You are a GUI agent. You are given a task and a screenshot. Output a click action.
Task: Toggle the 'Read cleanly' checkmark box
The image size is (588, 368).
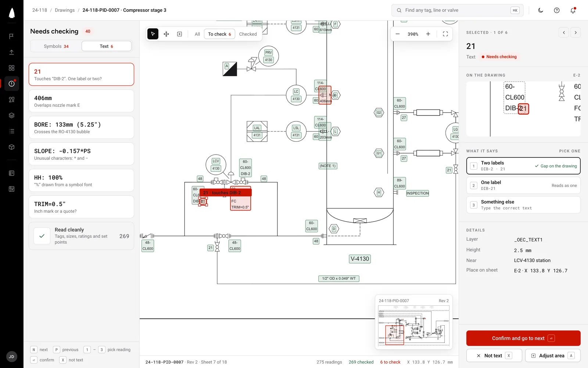(42, 236)
